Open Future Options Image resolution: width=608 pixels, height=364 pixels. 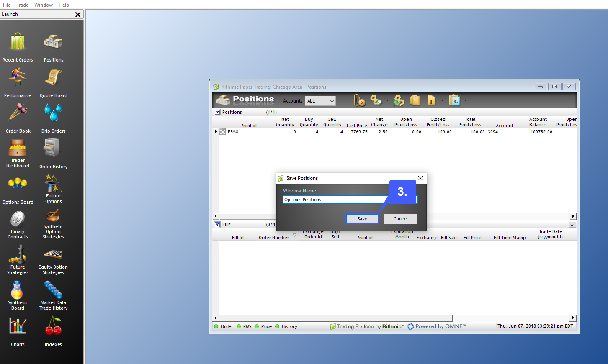point(54,189)
